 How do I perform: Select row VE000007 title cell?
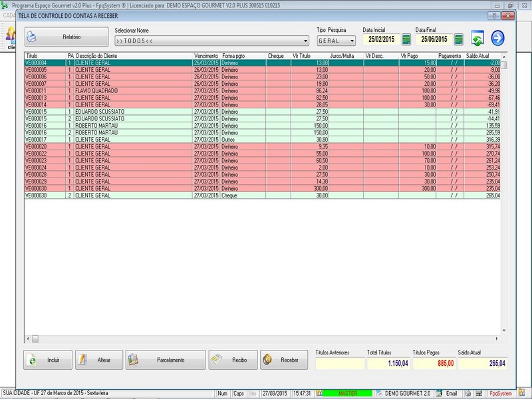coord(45,84)
